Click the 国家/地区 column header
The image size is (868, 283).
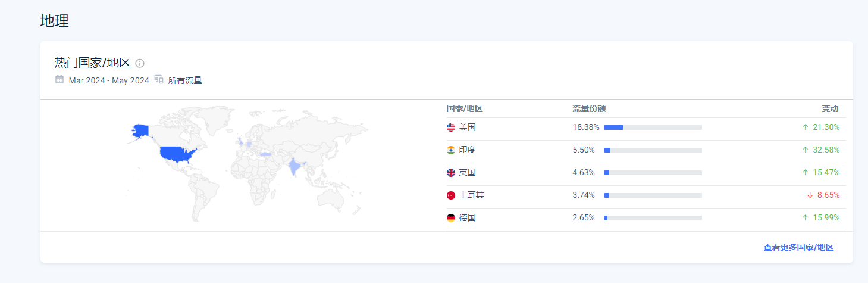[464, 108]
